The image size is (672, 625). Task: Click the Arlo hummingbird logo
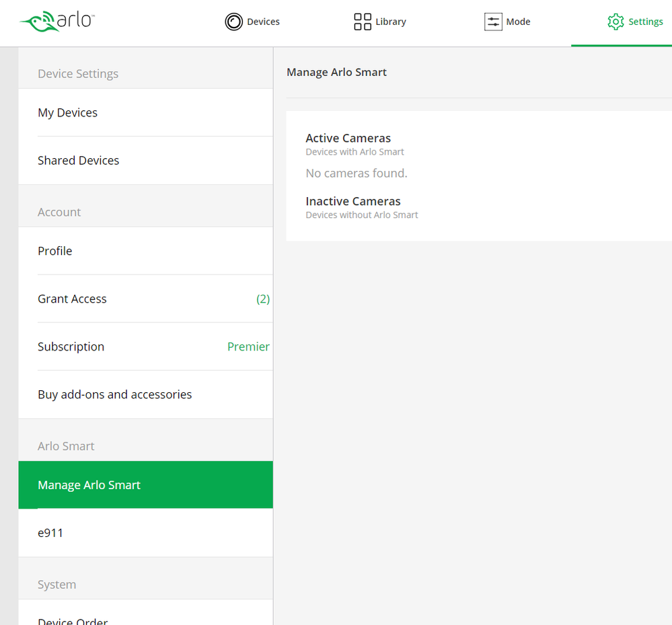tap(57, 21)
